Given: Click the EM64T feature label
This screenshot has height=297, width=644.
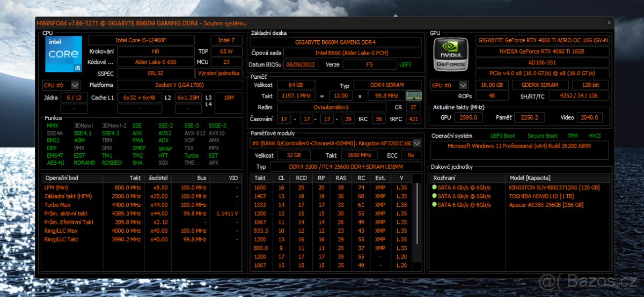Looking at the screenshot, I should point(55,155).
